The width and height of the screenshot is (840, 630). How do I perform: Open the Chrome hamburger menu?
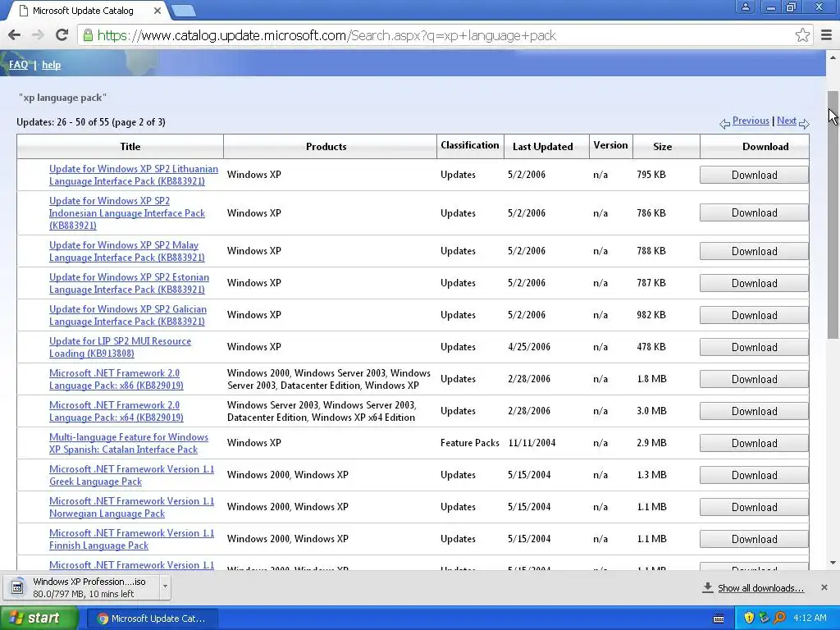click(x=826, y=35)
